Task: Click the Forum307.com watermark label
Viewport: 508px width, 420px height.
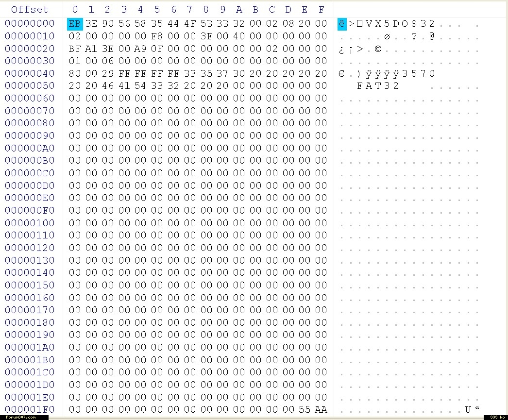Action: coord(21,417)
